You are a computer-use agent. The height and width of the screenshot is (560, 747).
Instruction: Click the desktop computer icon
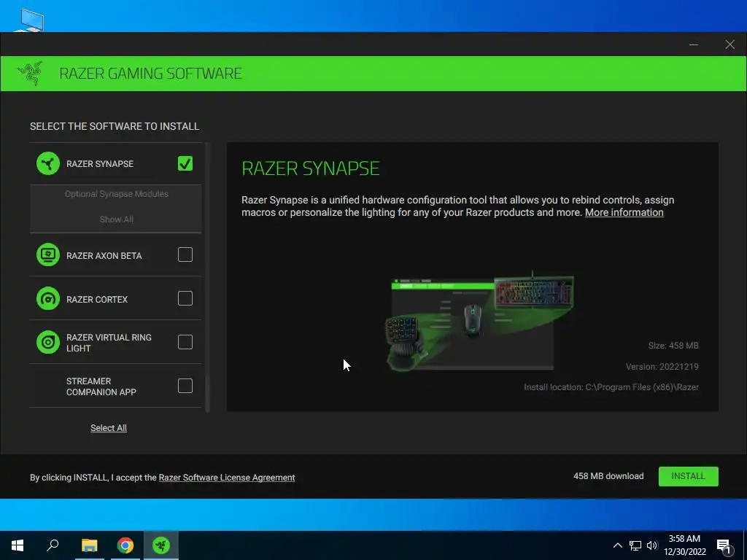point(30,20)
